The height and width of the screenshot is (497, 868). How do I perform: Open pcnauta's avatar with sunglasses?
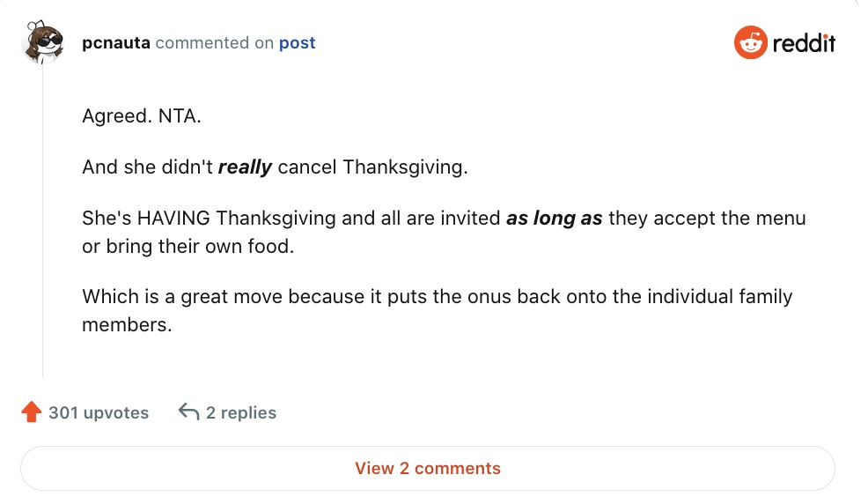(x=42, y=43)
